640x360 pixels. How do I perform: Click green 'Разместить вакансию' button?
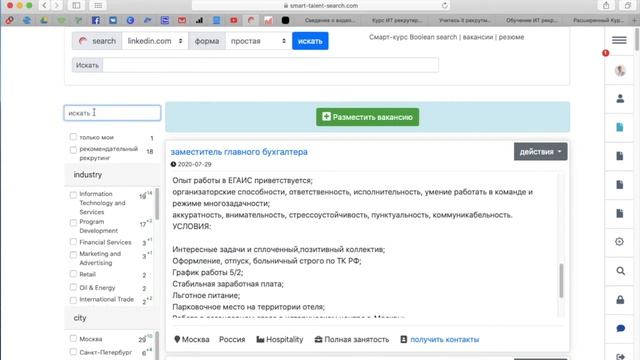[x=367, y=117]
